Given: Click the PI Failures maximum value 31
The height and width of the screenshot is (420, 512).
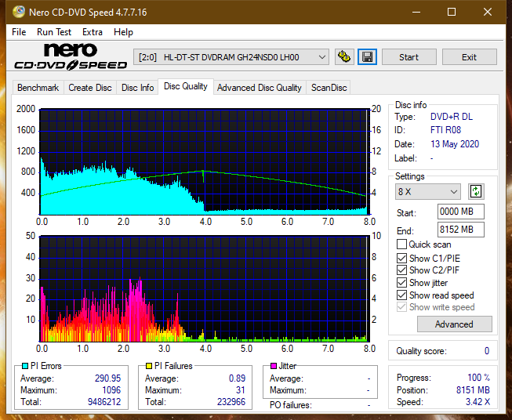Looking at the screenshot, I should (x=241, y=390).
